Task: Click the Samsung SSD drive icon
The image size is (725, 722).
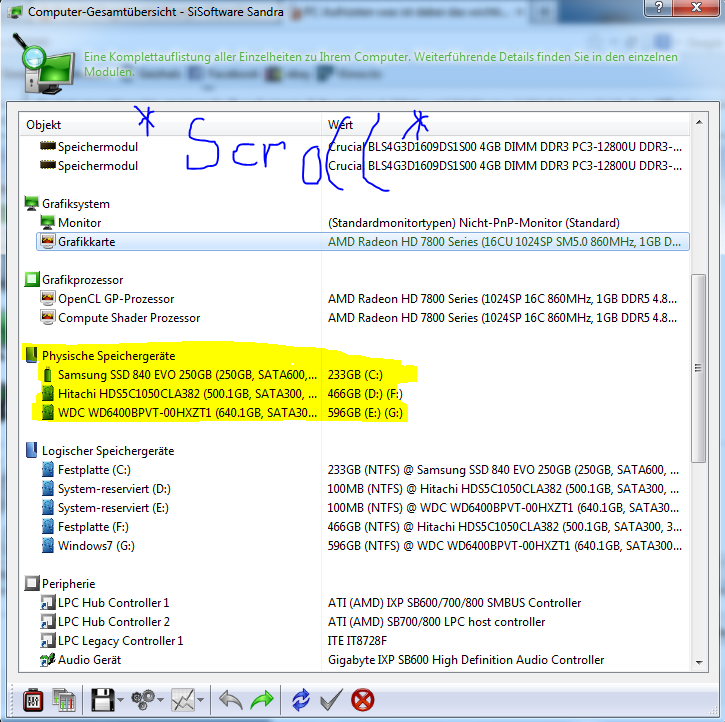Action: (x=47, y=374)
